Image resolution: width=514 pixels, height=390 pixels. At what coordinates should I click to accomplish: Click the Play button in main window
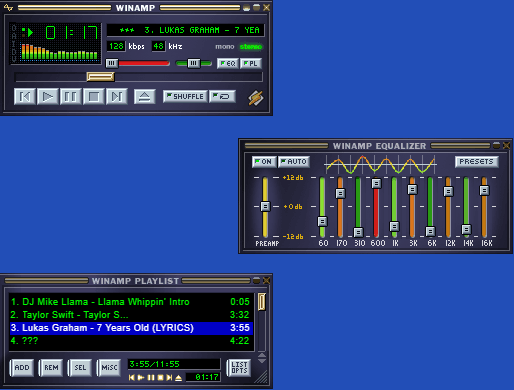coord(48,97)
